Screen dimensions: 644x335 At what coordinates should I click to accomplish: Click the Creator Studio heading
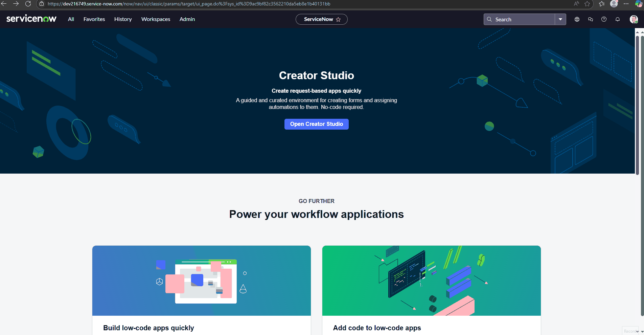(317, 75)
